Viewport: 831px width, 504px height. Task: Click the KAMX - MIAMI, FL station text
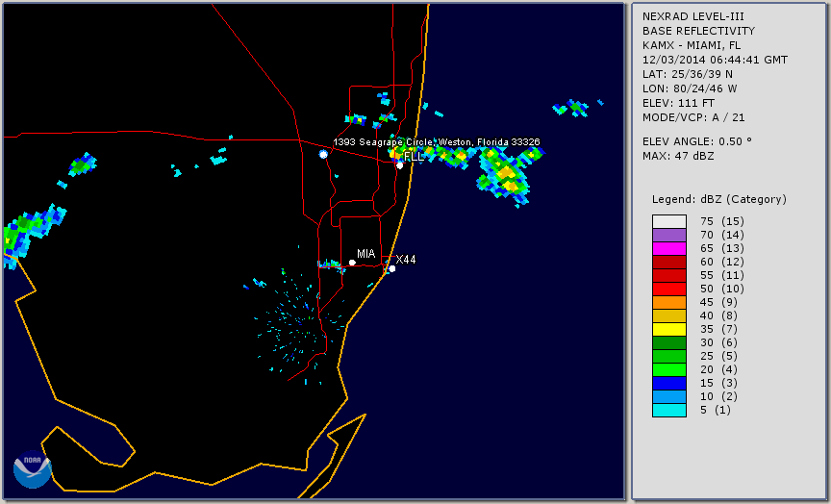click(692, 45)
